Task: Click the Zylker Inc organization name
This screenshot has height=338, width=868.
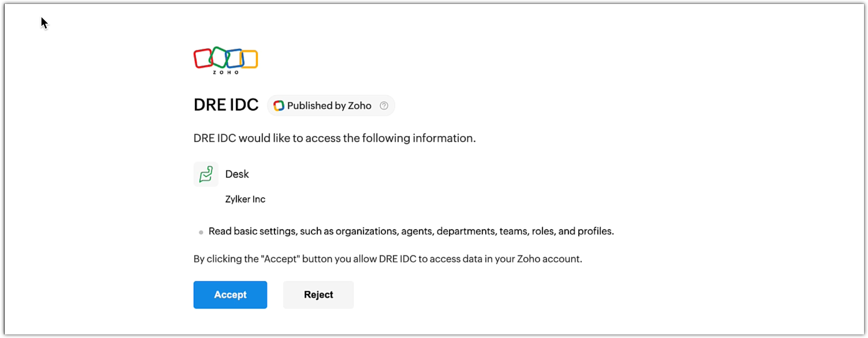Action: pos(245,199)
